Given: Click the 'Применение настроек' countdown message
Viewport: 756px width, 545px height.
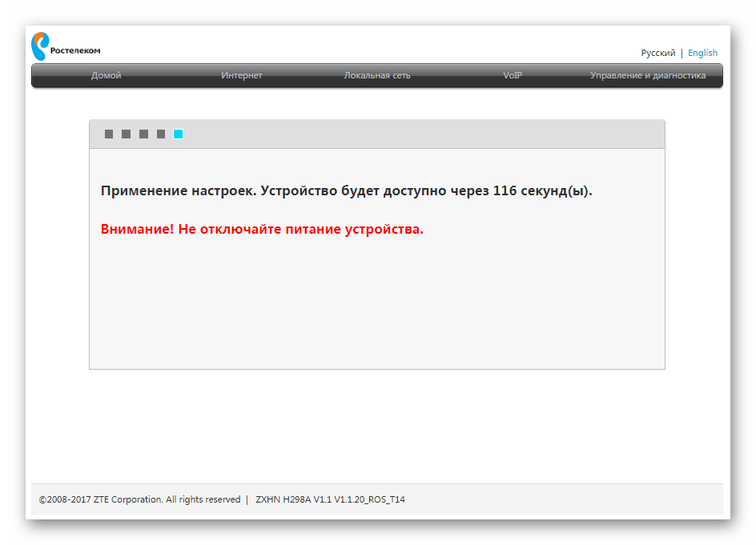Looking at the screenshot, I should (346, 190).
